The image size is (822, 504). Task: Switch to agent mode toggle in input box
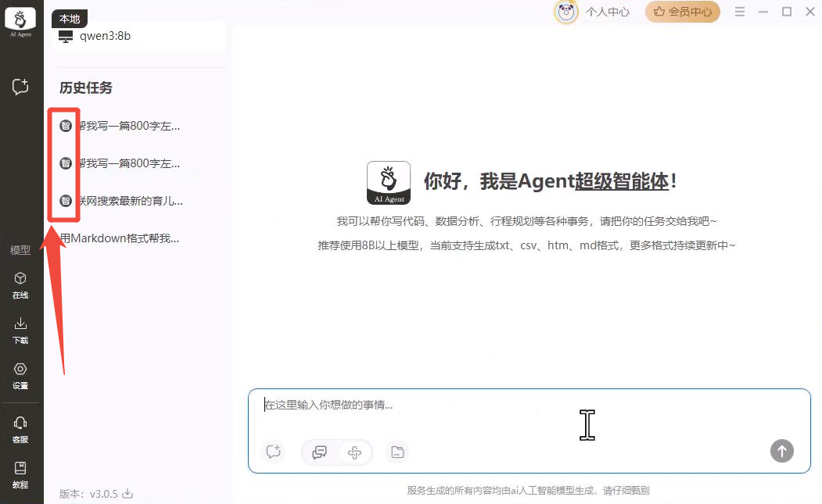tap(354, 452)
